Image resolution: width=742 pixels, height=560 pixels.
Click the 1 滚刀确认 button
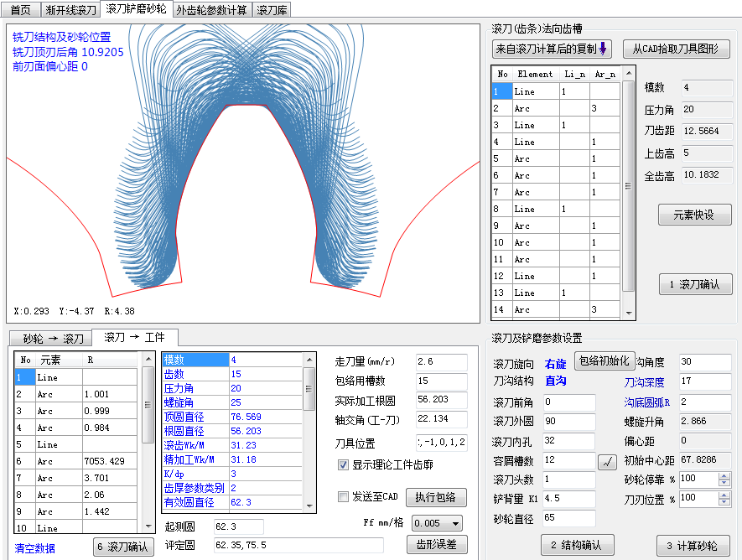(x=695, y=284)
